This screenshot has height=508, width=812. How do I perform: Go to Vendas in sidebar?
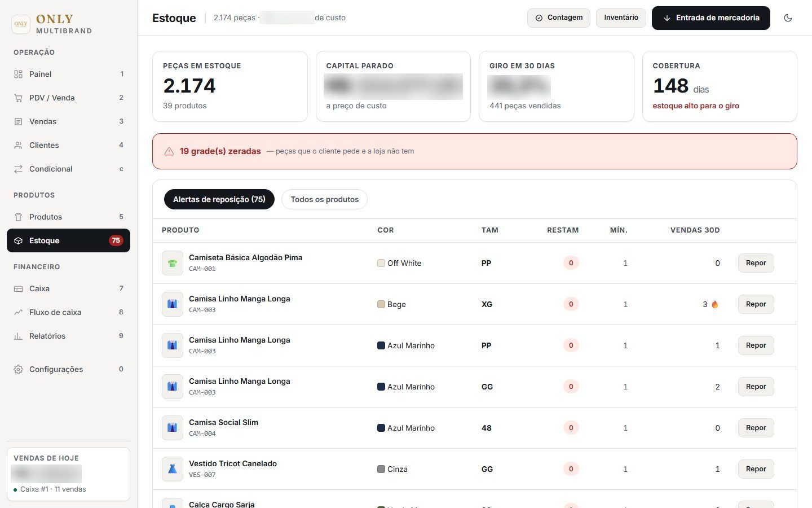click(x=68, y=121)
